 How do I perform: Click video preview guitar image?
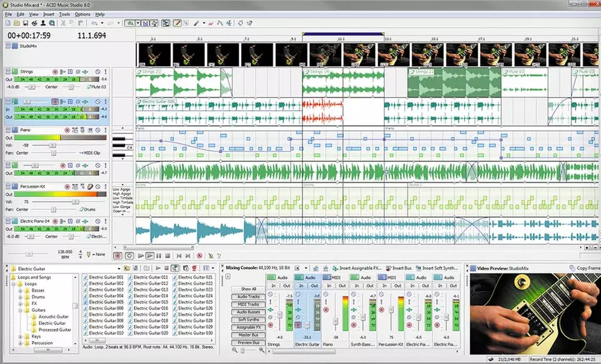(x=535, y=314)
